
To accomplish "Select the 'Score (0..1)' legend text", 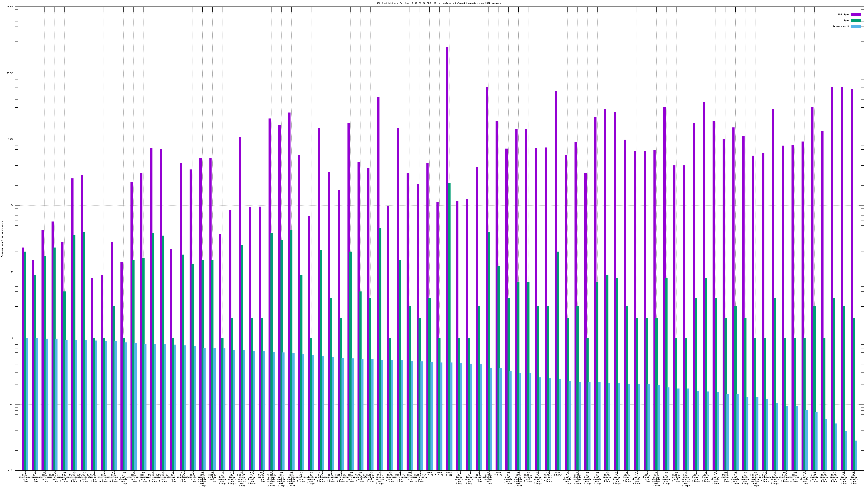I will point(841,26).
